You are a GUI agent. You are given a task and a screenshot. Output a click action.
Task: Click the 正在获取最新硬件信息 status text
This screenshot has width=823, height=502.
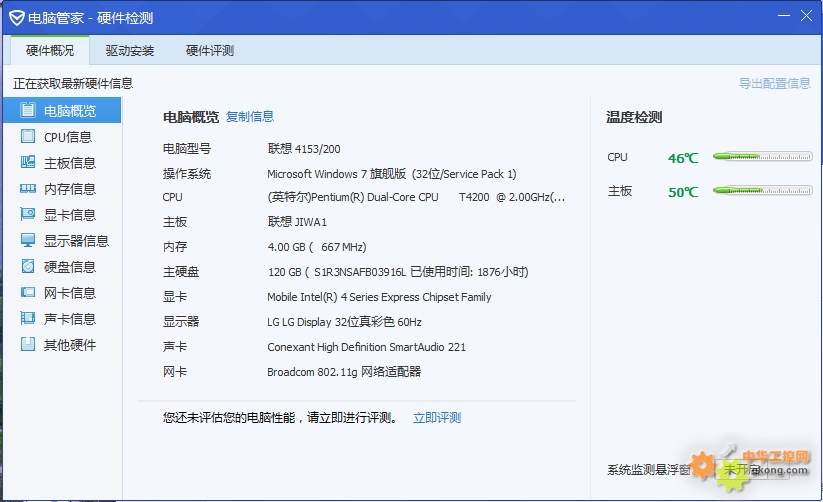pos(73,83)
